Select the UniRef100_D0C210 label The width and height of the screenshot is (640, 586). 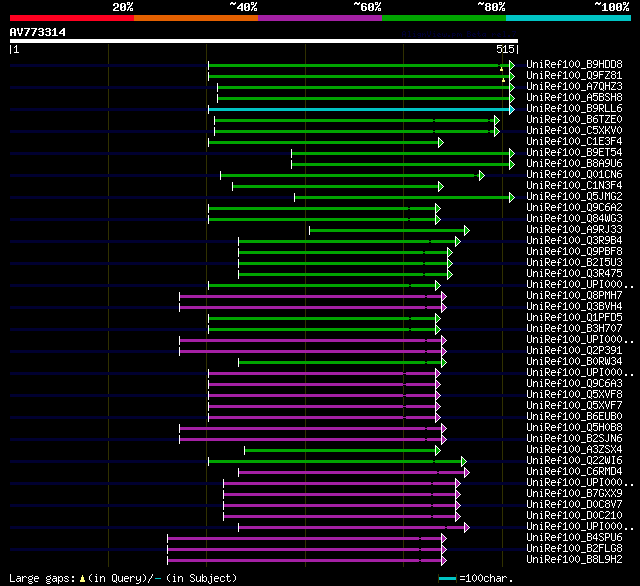574,516
